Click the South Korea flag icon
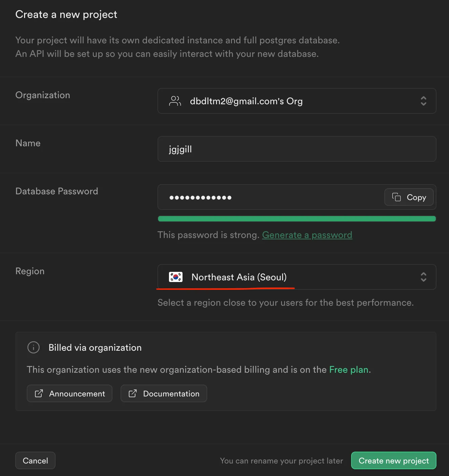Viewport: 449px width, 476px height. click(175, 277)
